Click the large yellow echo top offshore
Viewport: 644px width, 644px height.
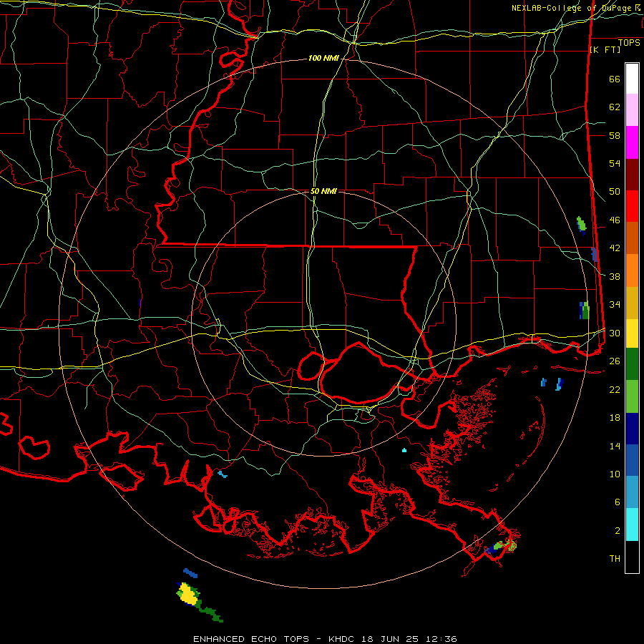coord(187,593)
